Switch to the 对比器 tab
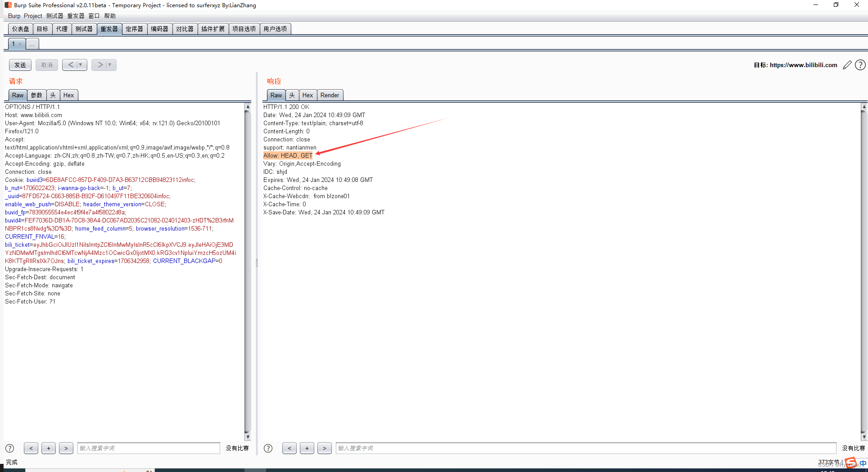Screen dimensions: 868x472 pyautogui.click(x=185, y=29)
